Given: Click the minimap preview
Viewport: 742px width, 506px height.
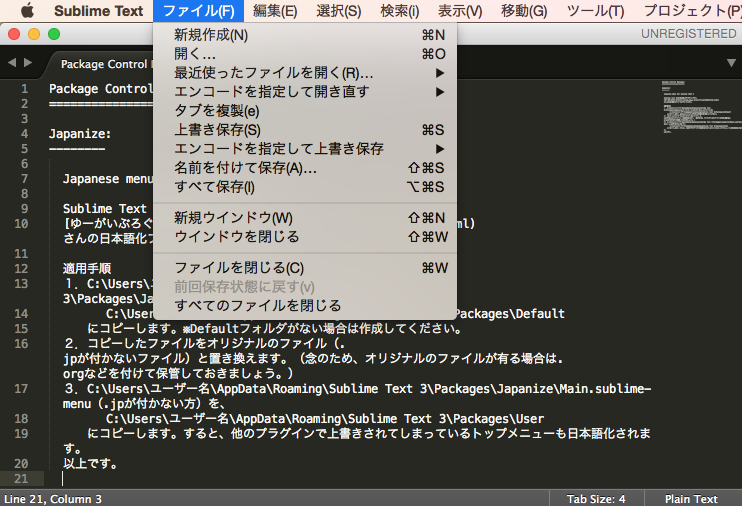Looking at the screenshot, I should tap(701, 107).
